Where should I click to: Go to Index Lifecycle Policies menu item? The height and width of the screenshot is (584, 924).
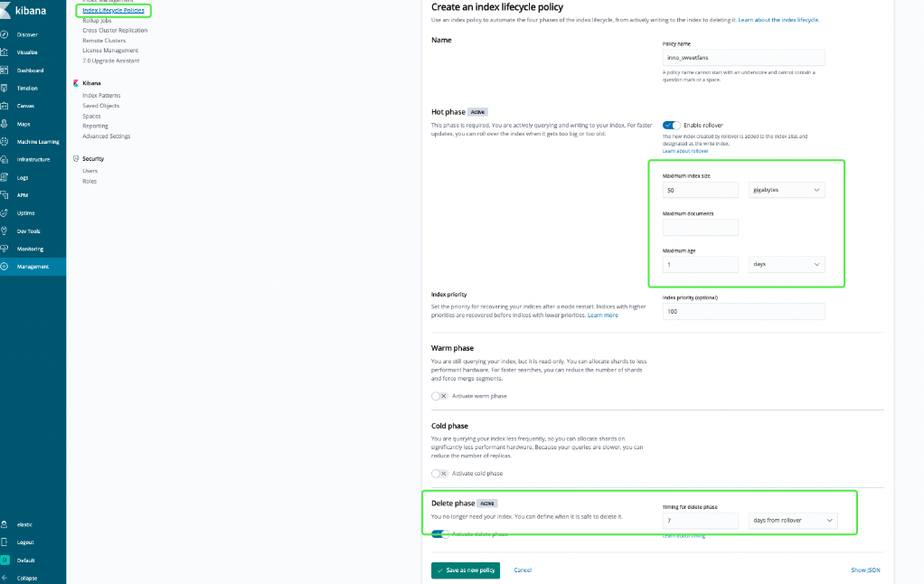pos(113,10)
